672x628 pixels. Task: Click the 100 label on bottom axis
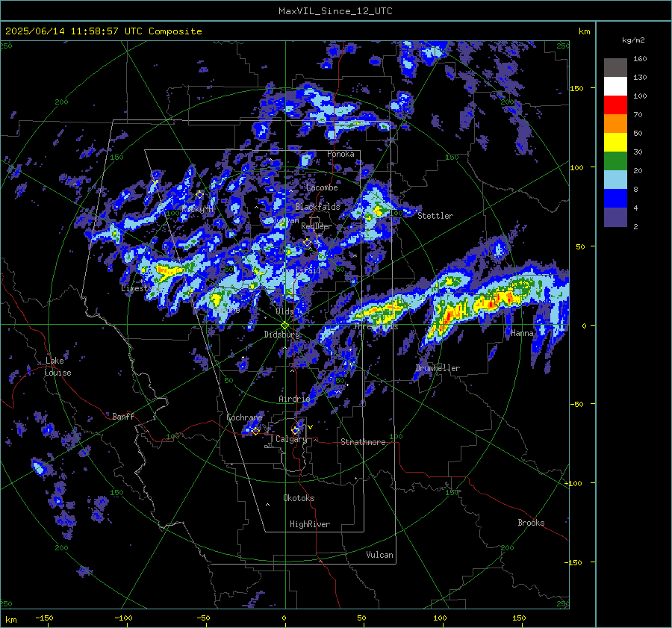[x=440, y=618]
